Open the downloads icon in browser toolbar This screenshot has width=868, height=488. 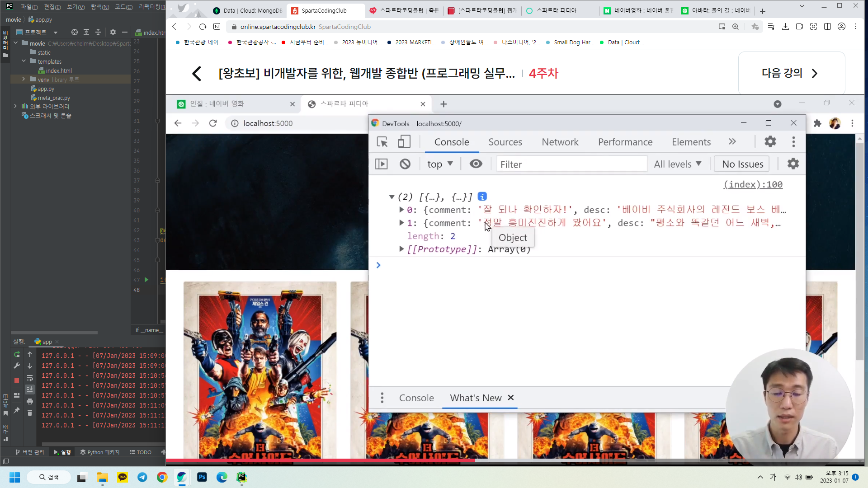[785, 27]
